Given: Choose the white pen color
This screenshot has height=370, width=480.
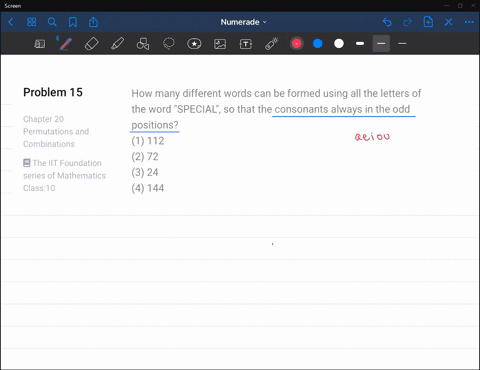Looking at the screenshot, I should click(x=339, y=44).
